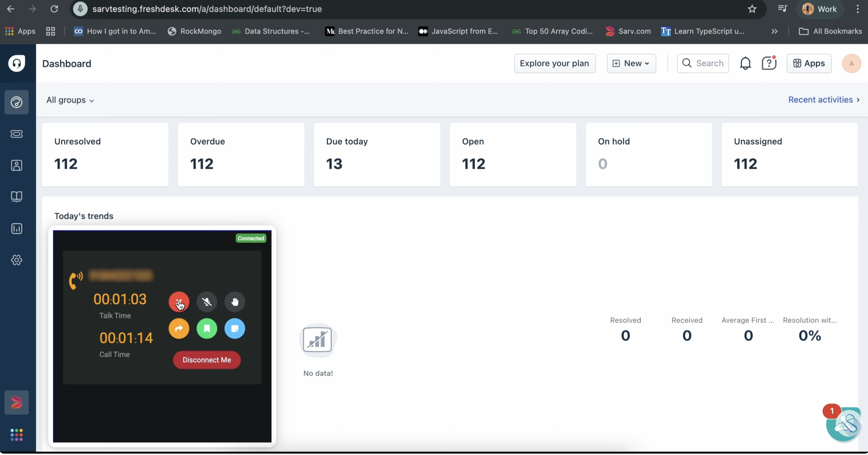Click the green bookmark icon
The image size is (868, 455).
(207, 329)
